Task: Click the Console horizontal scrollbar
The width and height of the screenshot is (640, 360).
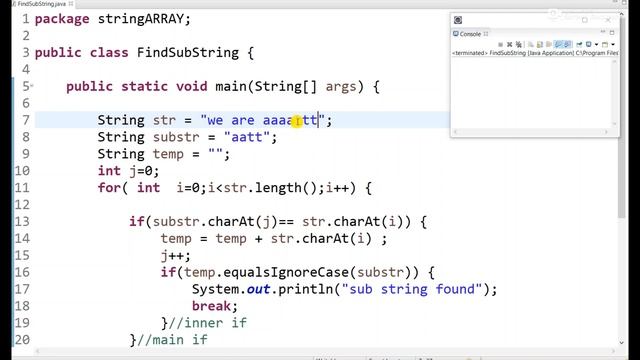Action: (x=531, y=132)
